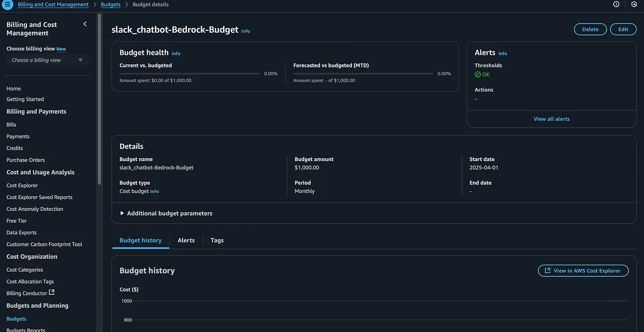Click the hexagon settings icon at top right
The width and height of the screenshot is (644, 332).
[634, 4]
